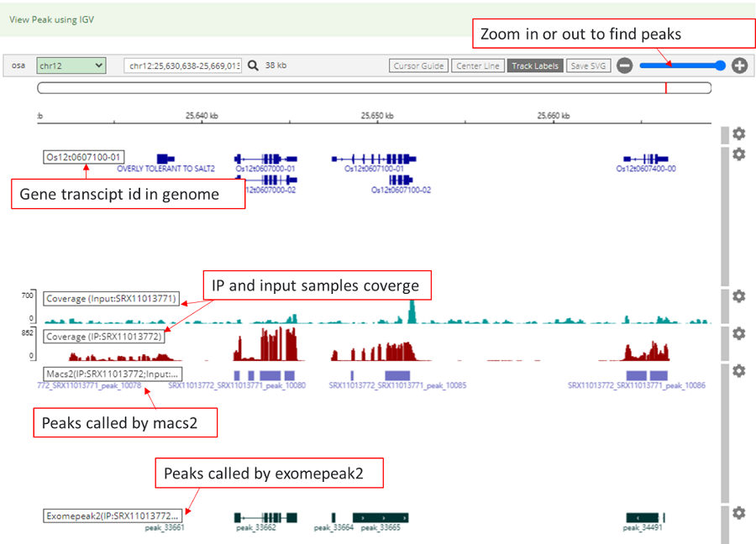Click the locus coordinates input field

[183, 65]
